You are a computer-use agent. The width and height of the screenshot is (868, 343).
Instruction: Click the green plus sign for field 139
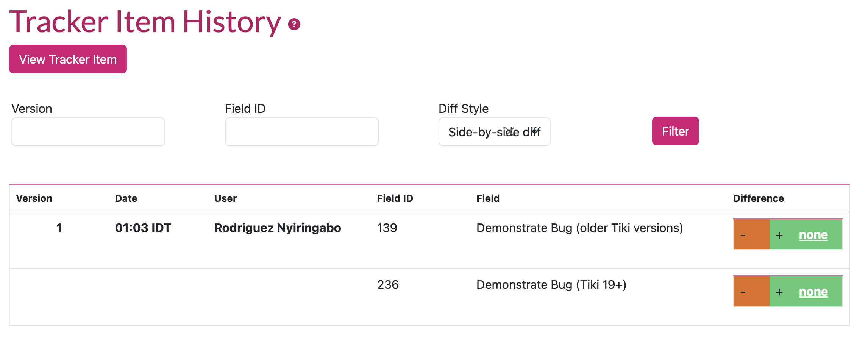coord(779,235)
